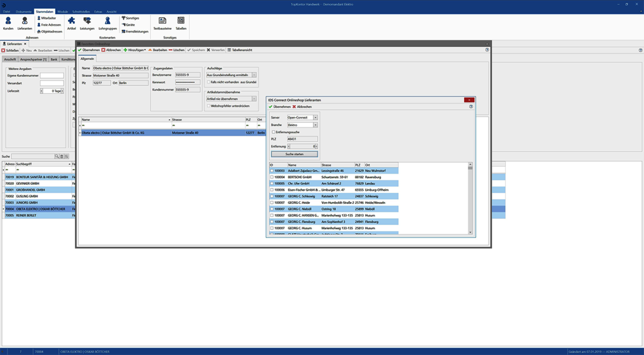Click the Artikel puzzle piece icon

tap(71, 23)
